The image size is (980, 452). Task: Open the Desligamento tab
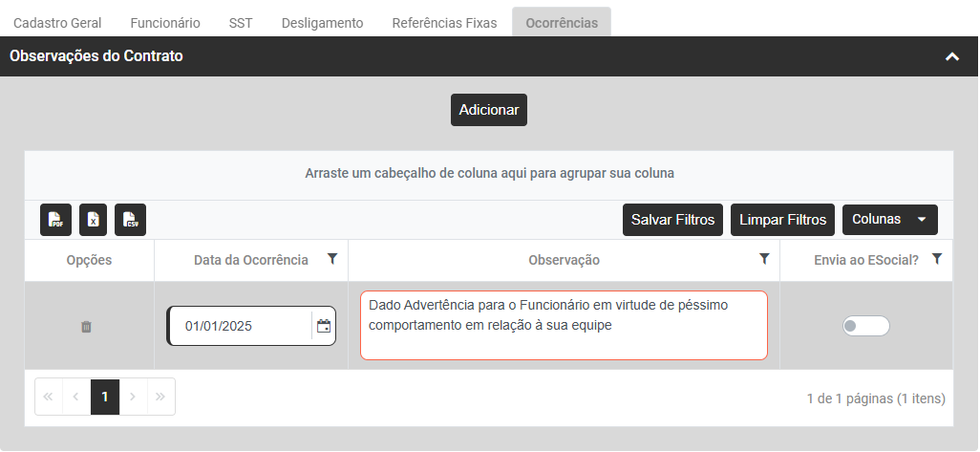(x=322, y=23)
